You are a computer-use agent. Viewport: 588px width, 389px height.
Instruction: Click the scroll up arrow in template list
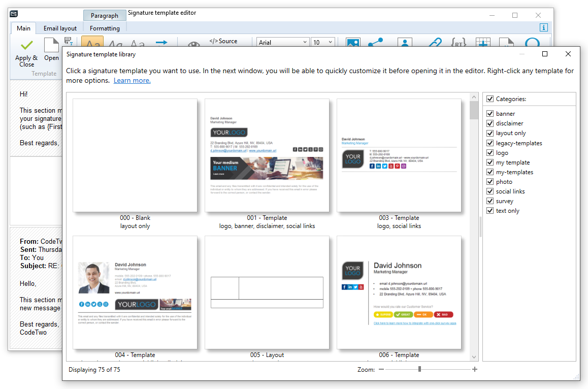click(x=474, y=97)
